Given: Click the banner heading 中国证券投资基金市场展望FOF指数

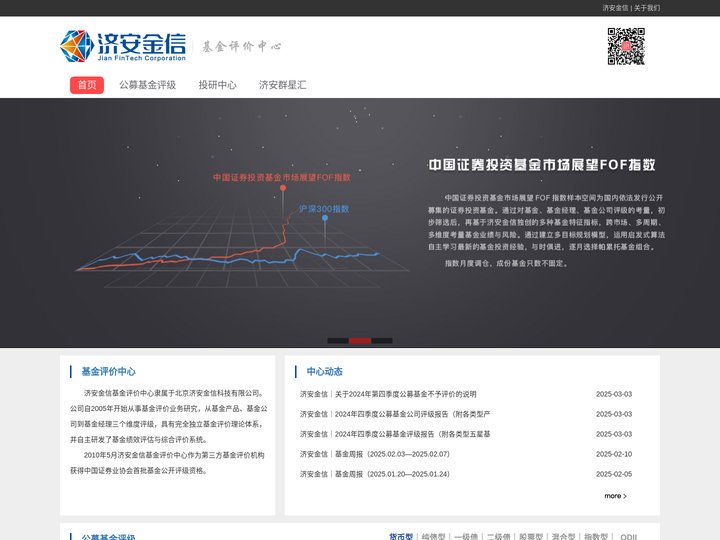Looking at the screenshot, I should click(542, 165).
